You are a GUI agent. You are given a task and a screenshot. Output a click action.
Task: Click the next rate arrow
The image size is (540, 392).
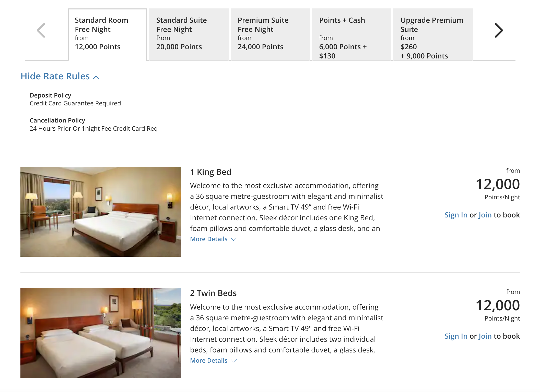click(x=498, y=31)
